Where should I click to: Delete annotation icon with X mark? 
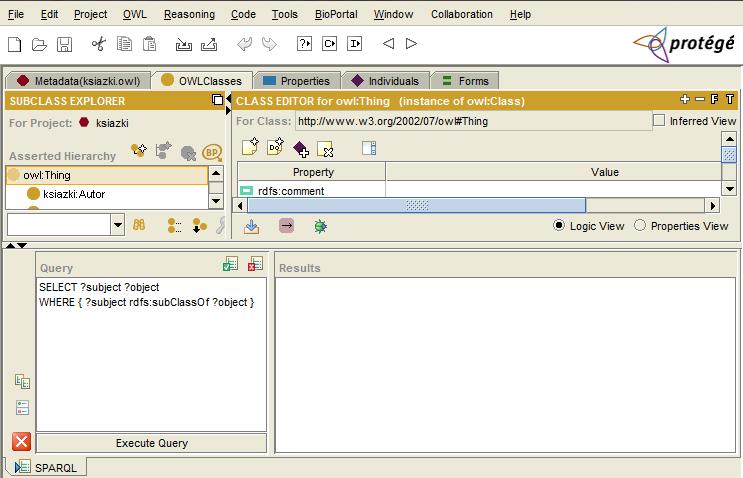[325, 149]
